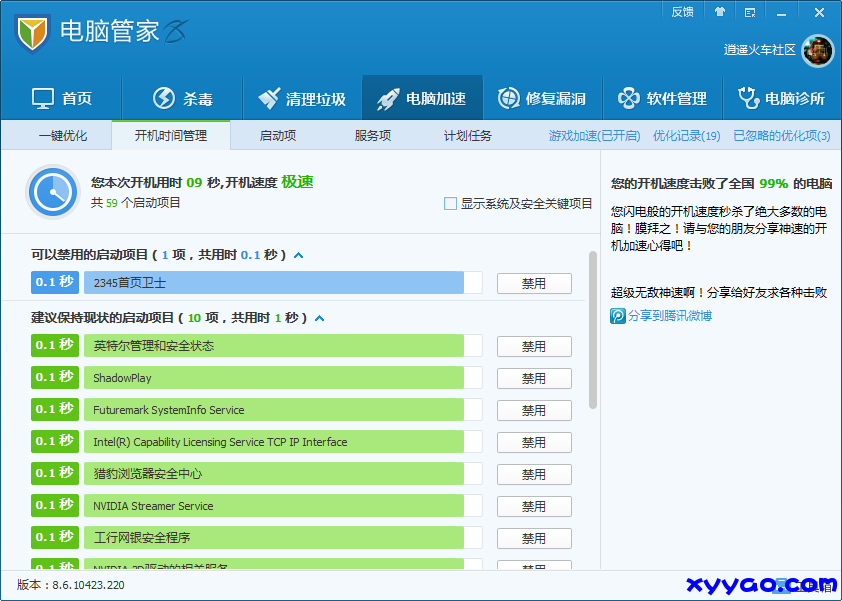Open the 首页 home panel

[65, 97]
